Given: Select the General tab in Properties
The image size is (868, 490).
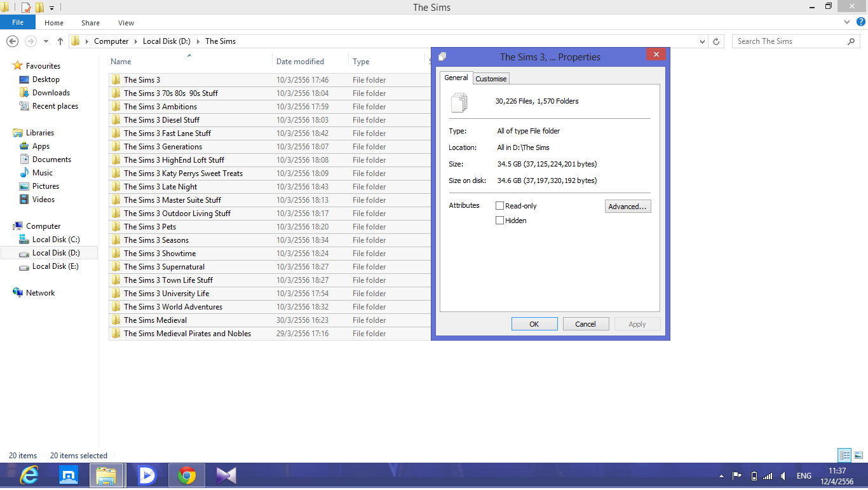Looking at the screenshot, I should point(456,78).
